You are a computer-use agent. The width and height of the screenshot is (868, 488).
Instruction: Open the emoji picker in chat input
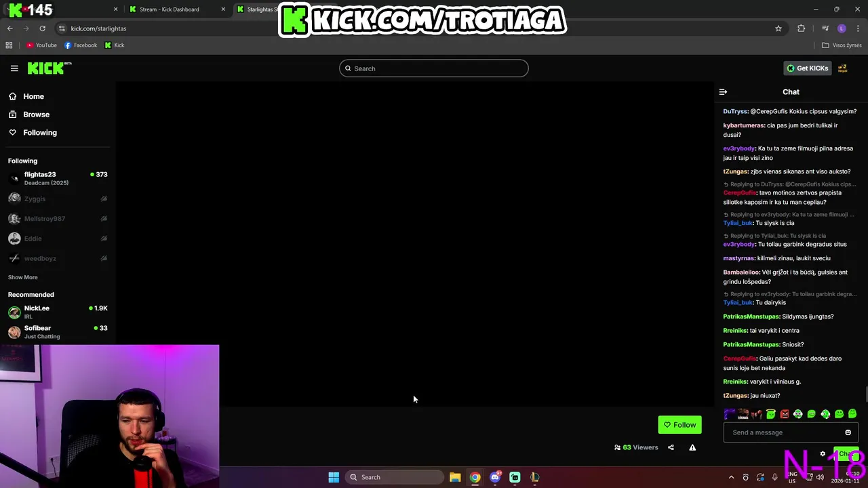[x=848, y=432]
